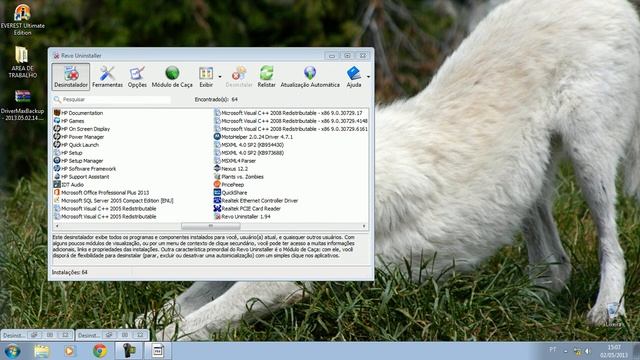Open DriverMaxBackup archive desktop icon

click(22, 105)
